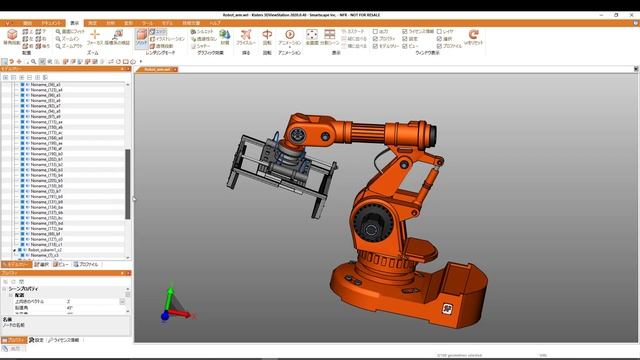
Task: Uncheck the License Info (ライセンス情報) checkbox
Action: pyautogui.click(x=404, y=31)
